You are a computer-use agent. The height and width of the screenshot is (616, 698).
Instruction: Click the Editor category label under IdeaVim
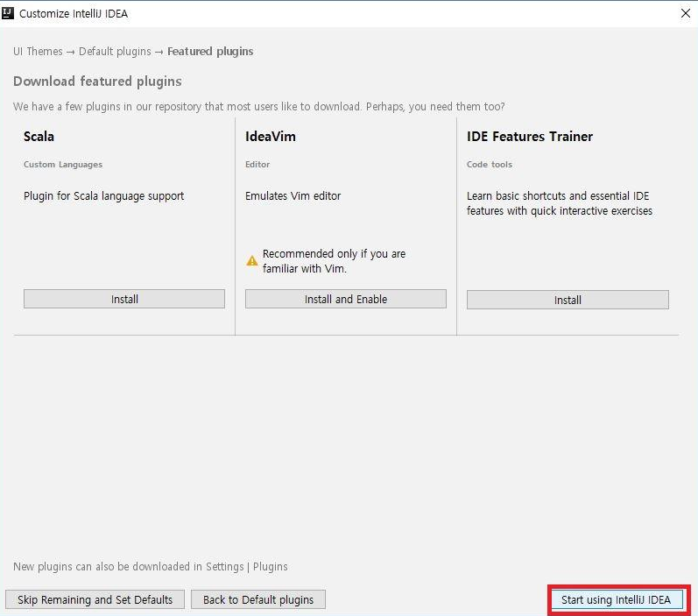pos(257,165)
